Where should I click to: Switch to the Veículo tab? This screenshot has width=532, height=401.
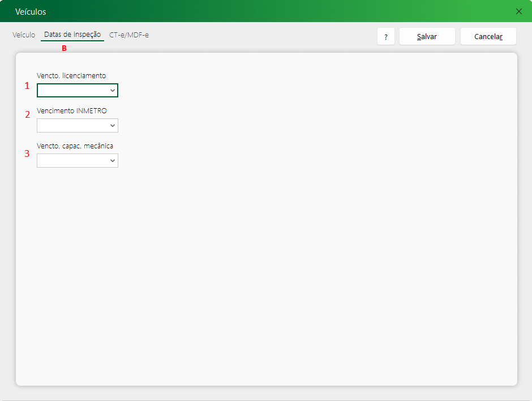(24, 35)
